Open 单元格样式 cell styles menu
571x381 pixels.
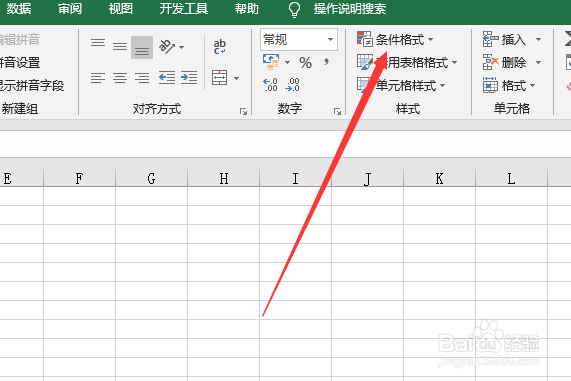coord(401,86)
